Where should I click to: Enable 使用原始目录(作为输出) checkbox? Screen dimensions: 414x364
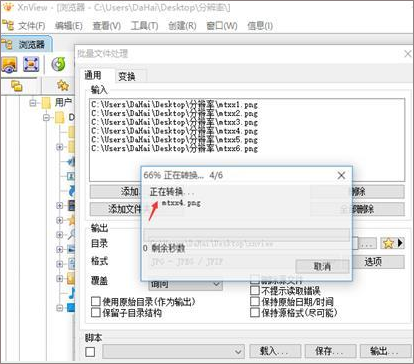tap(96, 302)
